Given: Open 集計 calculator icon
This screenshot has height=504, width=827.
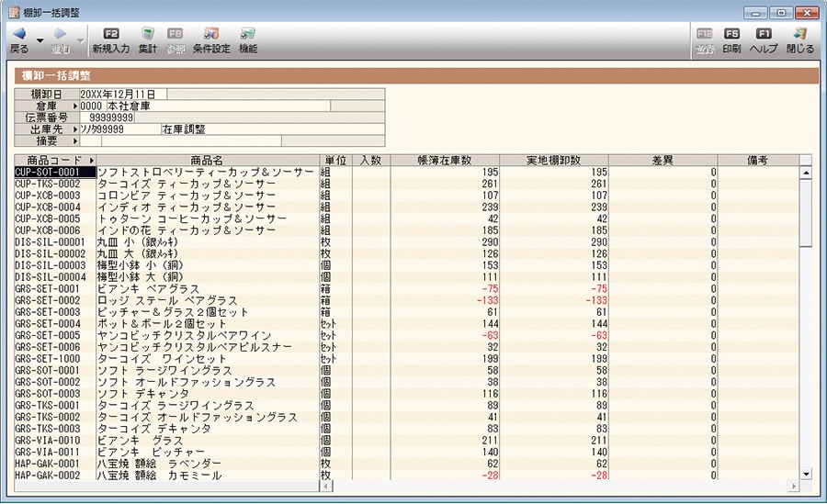Looking at the screenshot, I should pos(148,34).
